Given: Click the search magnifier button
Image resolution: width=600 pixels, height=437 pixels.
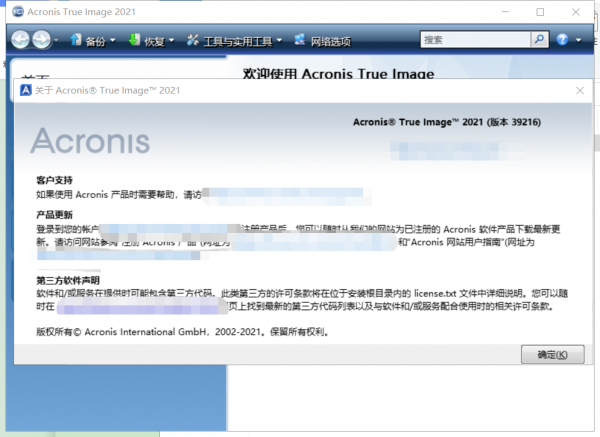Looking at the screenshot, I should (540, 39).
